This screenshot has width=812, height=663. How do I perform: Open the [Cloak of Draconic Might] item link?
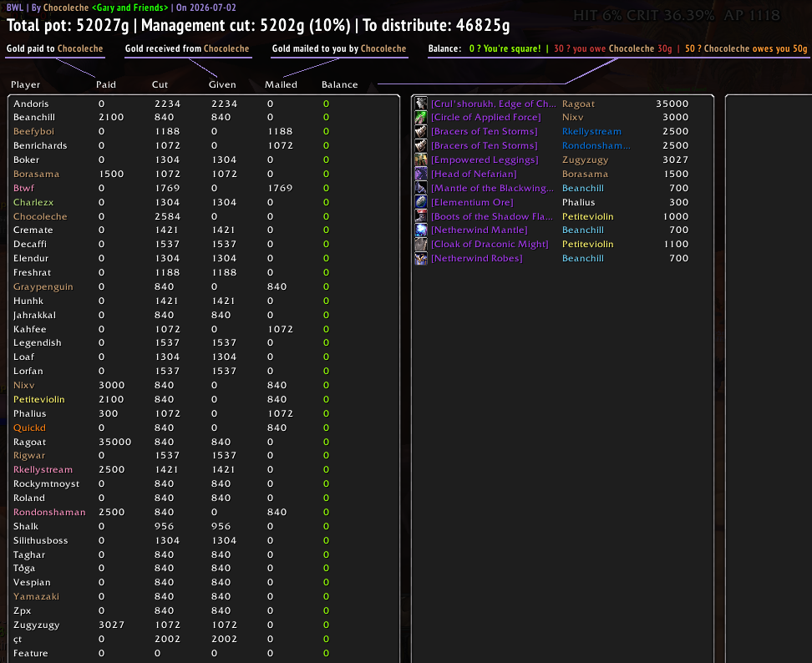(x=490, y=245)
